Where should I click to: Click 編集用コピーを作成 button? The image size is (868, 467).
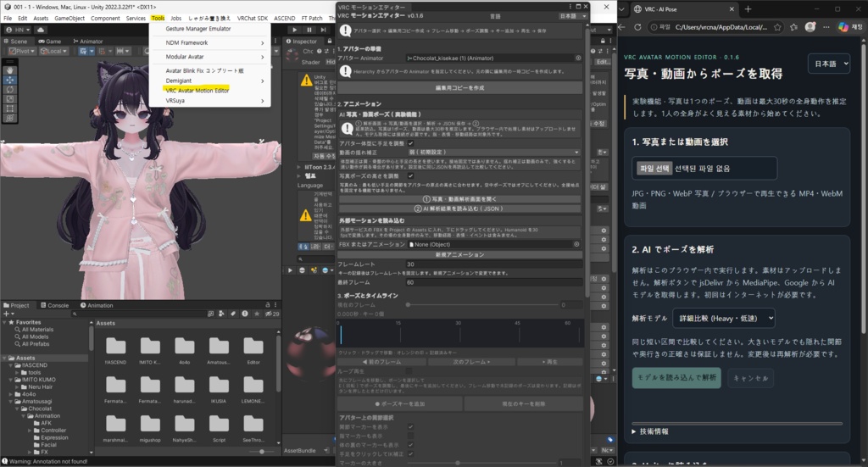[459, 88]
